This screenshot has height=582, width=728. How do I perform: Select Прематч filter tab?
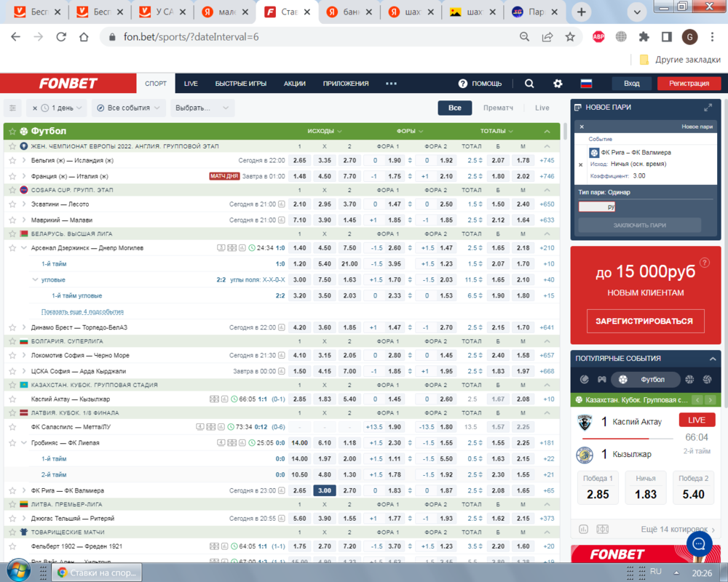tap(498, 108)
